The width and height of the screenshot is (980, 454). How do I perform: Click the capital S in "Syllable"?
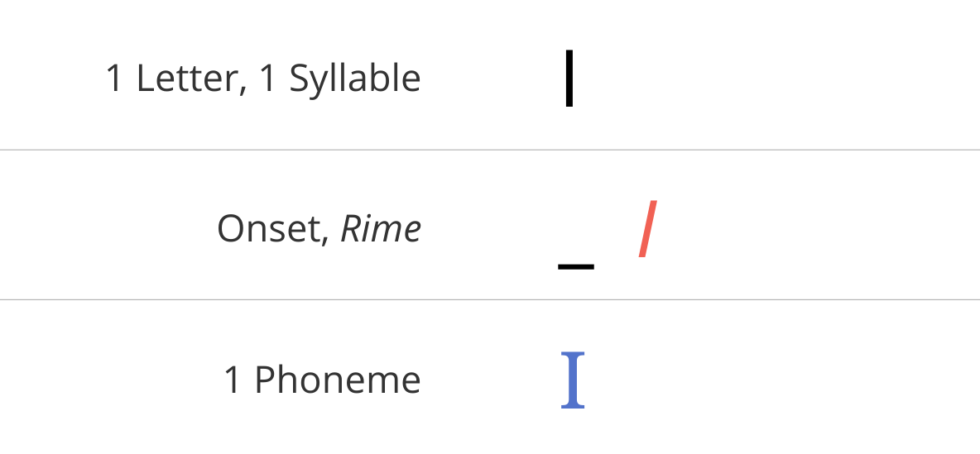coord(300,79)
